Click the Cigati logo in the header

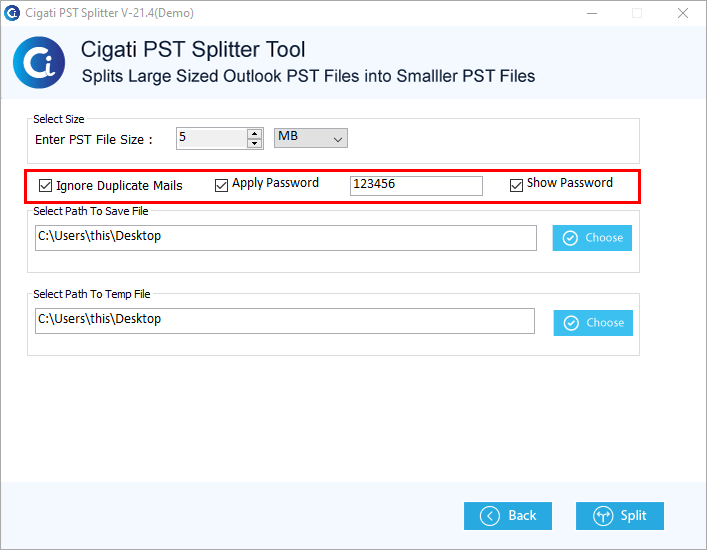pos(39,62)
